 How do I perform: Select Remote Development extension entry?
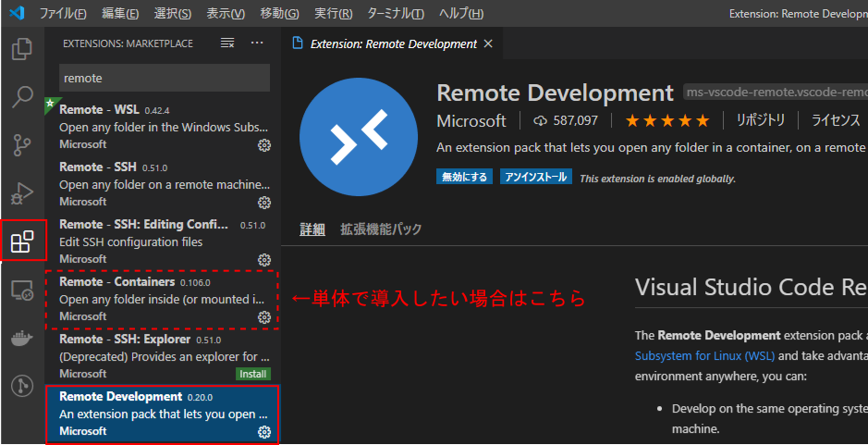[x=163, y=414]
